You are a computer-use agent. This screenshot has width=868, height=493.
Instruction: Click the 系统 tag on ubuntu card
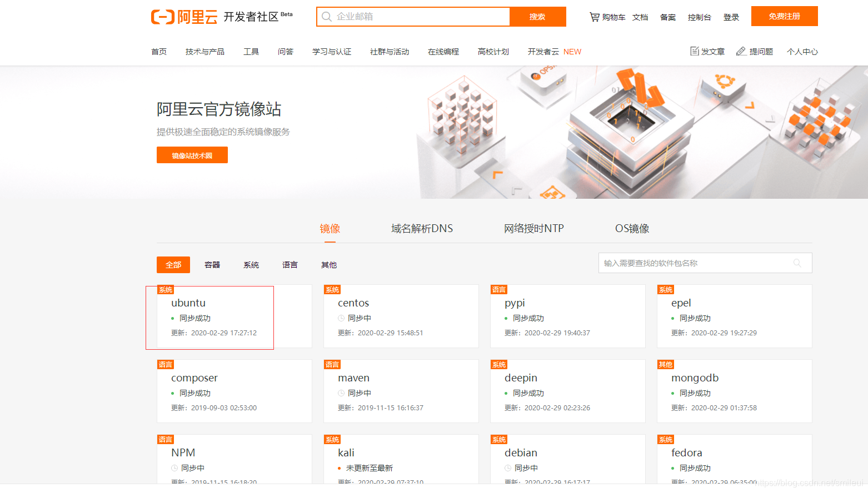point(166,289)
